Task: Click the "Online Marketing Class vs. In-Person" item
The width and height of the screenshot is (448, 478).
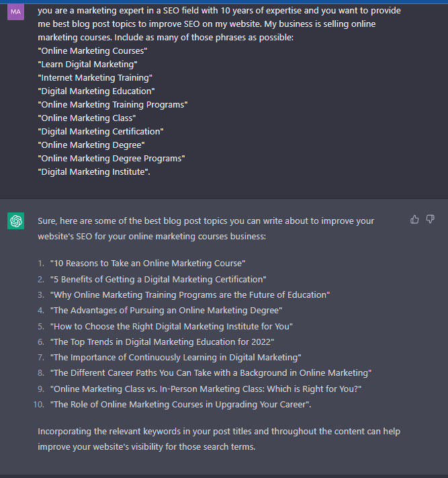Action: coord(206,389)
